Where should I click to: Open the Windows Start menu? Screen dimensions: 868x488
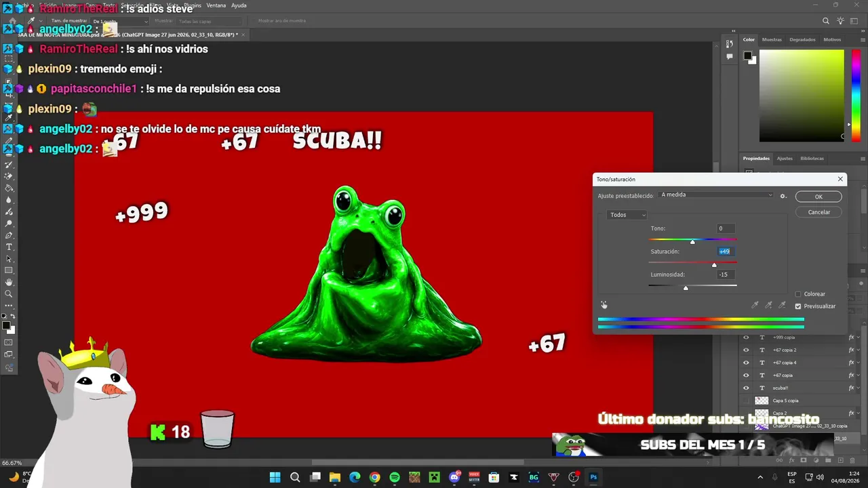pyautogui.click(x=275, y=477)
